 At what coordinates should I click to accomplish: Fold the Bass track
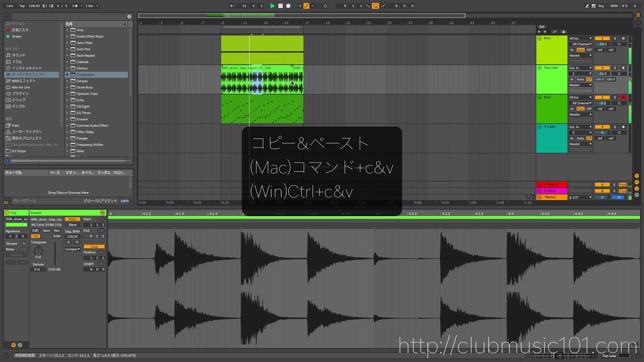pyautogui.click(x=540, y=98)
